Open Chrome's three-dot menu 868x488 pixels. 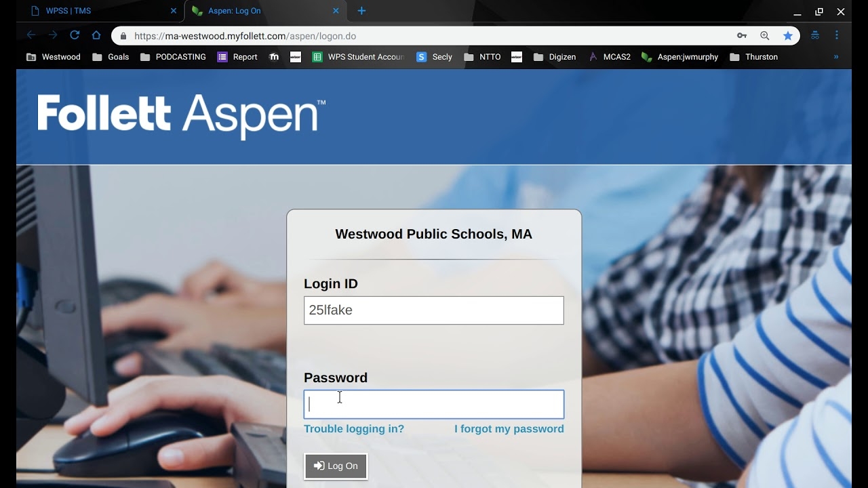[837, 35]
